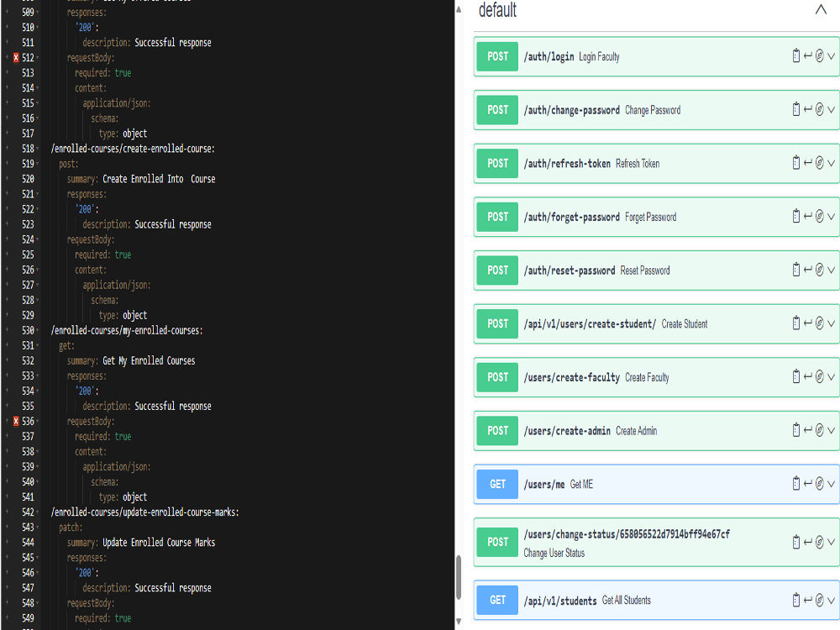Copy the change-status path to clipboard
This screenshot has height=630, width=840.
coord(796,542)
